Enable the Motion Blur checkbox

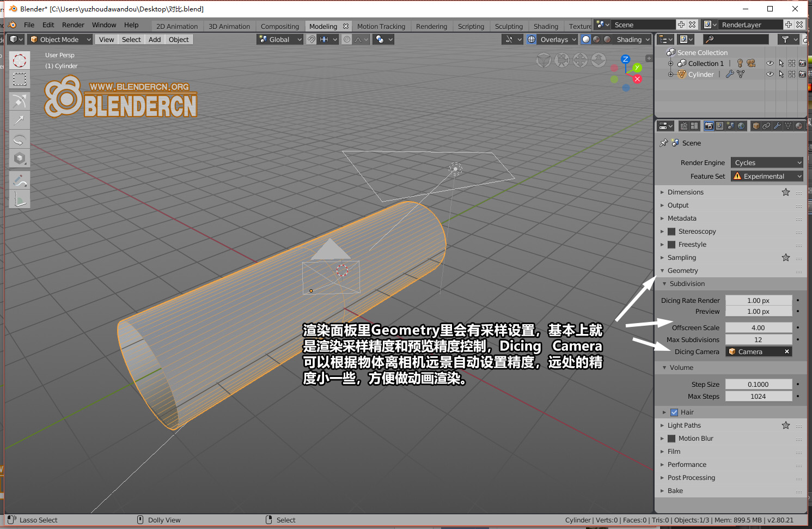click(671, 439)
